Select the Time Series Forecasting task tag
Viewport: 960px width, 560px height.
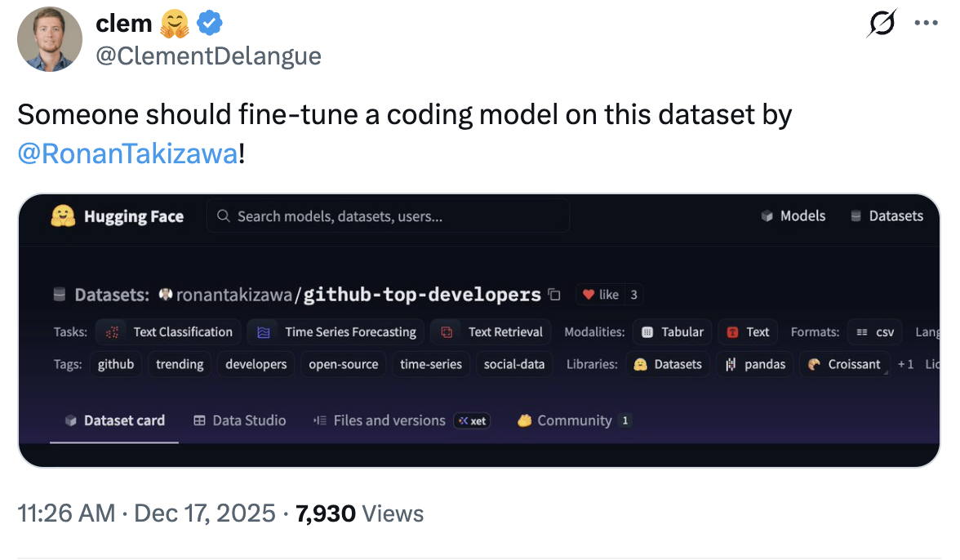336,332
